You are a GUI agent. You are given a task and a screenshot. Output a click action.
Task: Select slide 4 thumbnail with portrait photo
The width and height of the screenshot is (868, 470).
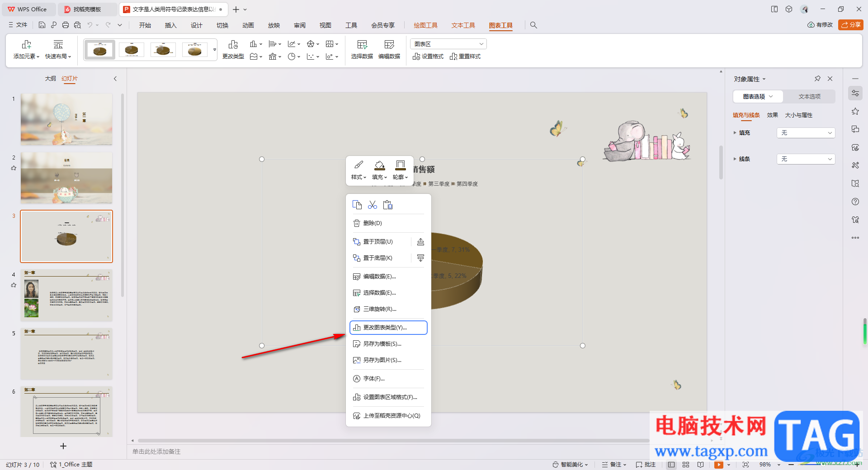pos(66,295)
